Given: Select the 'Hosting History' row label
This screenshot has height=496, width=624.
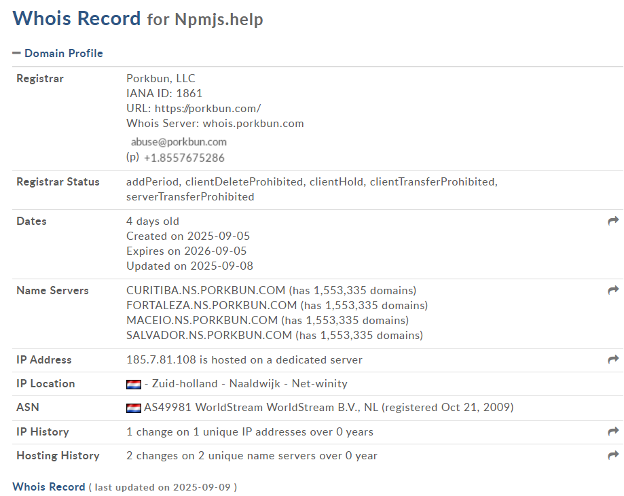Looking at the screenshot, I should pyautogui.click(x=58, y=456).
